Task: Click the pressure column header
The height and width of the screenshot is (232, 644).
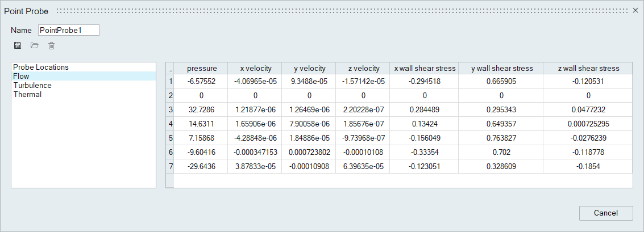Action: pyautogui.click(x=201, y=68)
